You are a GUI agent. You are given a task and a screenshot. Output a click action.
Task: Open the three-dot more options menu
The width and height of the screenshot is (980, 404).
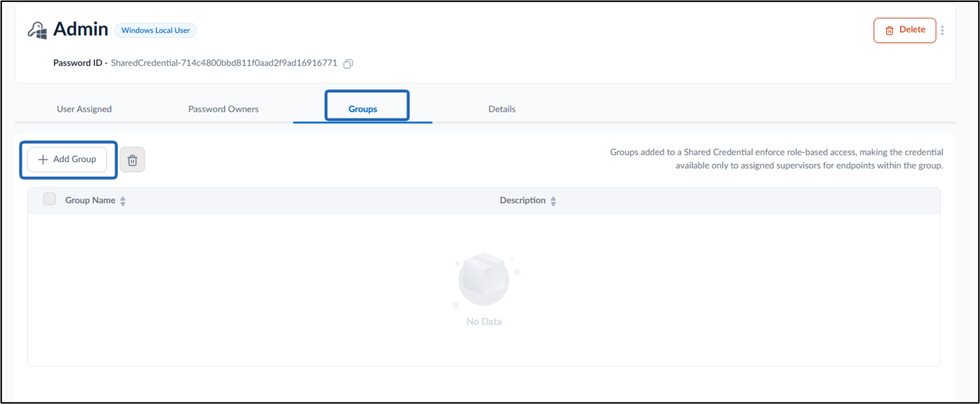pos(942,30)
